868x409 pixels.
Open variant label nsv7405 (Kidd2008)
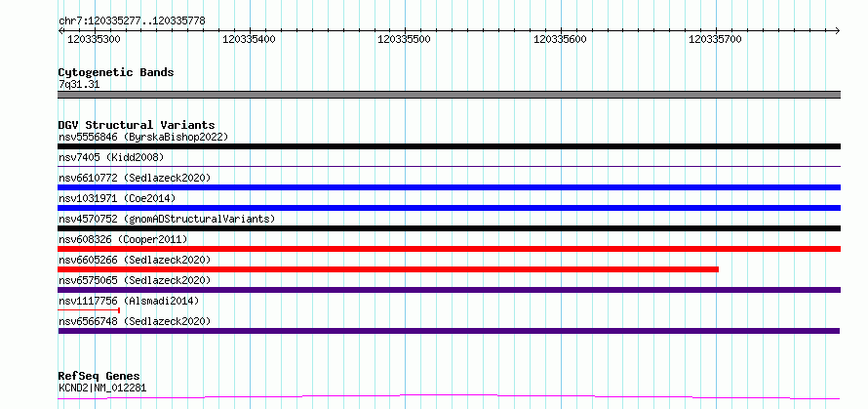(111, 157)
